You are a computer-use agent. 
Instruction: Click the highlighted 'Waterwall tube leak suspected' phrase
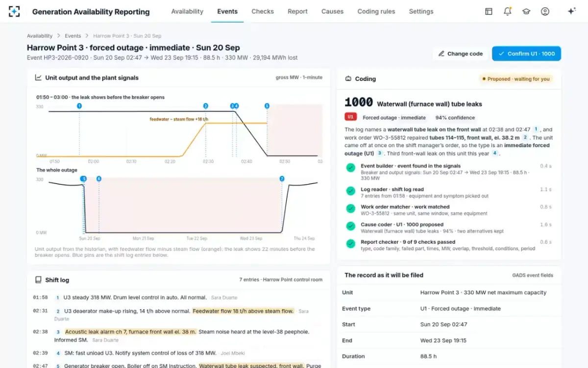pos(251,366)
